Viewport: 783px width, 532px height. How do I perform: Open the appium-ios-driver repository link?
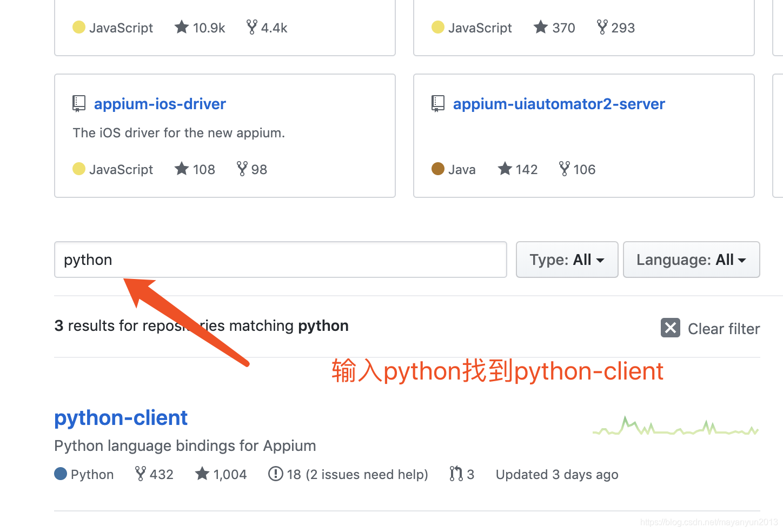160,104
